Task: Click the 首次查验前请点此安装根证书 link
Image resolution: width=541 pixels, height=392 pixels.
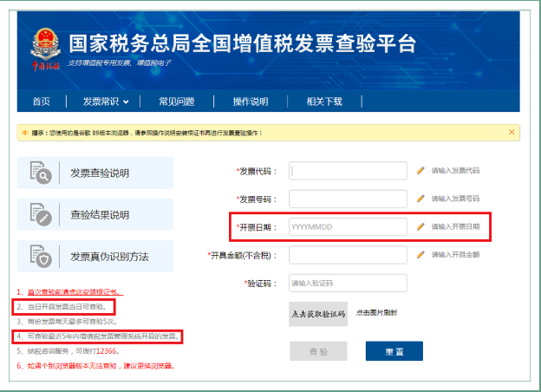Action: 75,292
